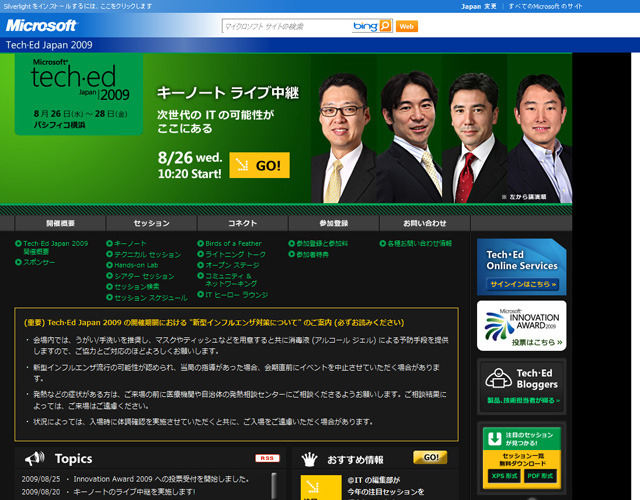Open the セッション menu tab
640x500 pixels.
(x=151, y=223)
